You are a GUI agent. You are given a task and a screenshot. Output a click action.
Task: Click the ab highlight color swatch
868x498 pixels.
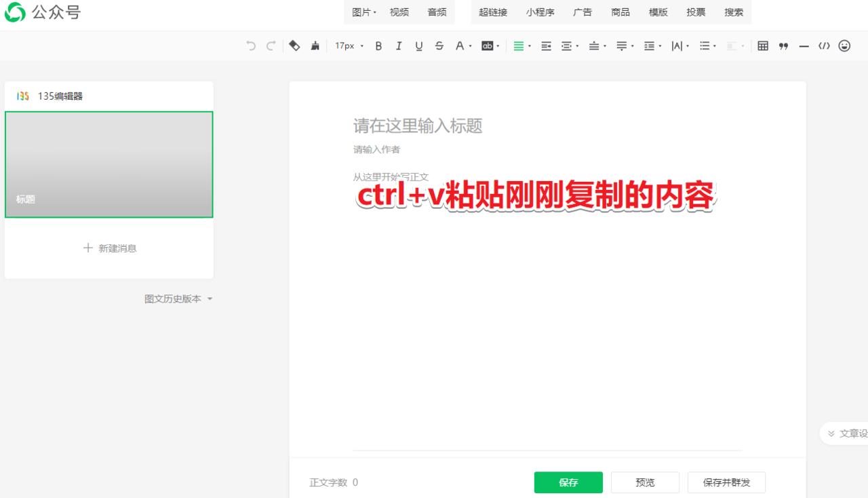[x=488, y=45]
